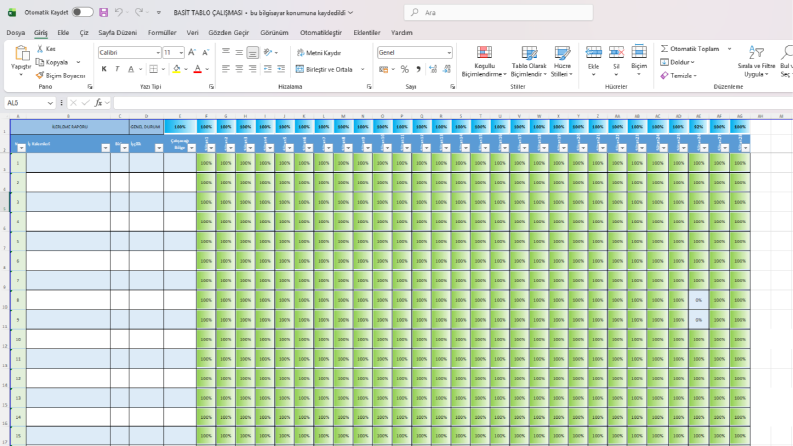Increase indent in alignment group
Viewport: 793px width, 446px height.
[x=281, y=69]
